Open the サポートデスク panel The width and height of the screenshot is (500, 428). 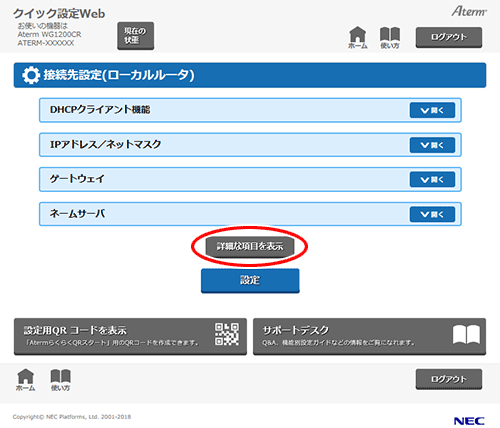[369, 336]
